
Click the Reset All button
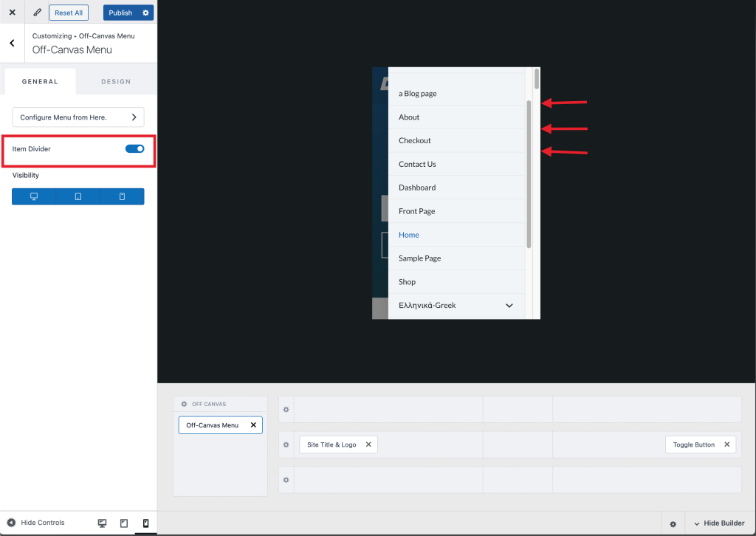click(69, 13)
